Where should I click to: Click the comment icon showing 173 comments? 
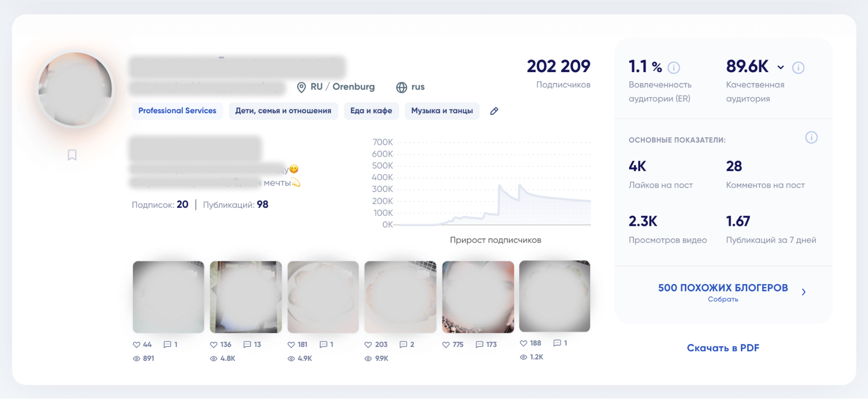tap(479, 345)
